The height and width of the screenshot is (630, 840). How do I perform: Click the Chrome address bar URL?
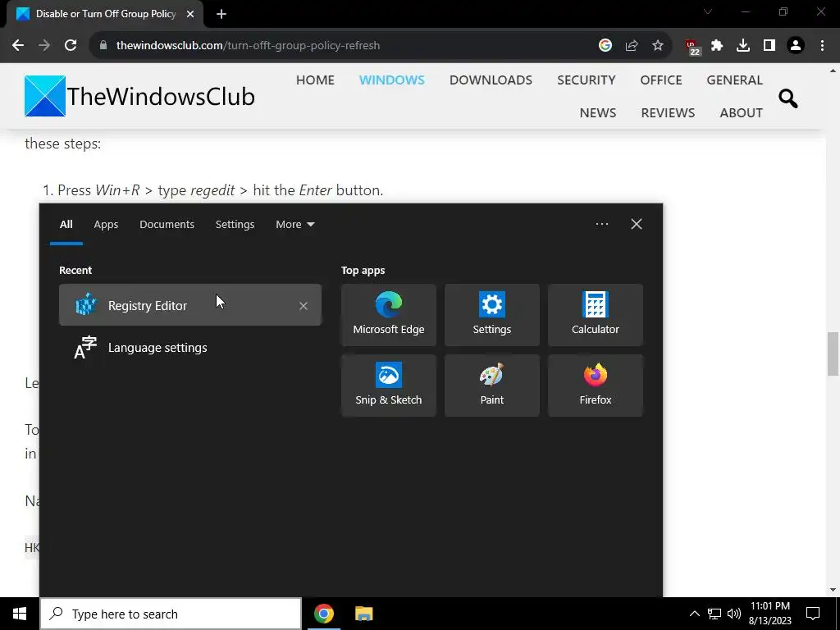coord(248,46)
